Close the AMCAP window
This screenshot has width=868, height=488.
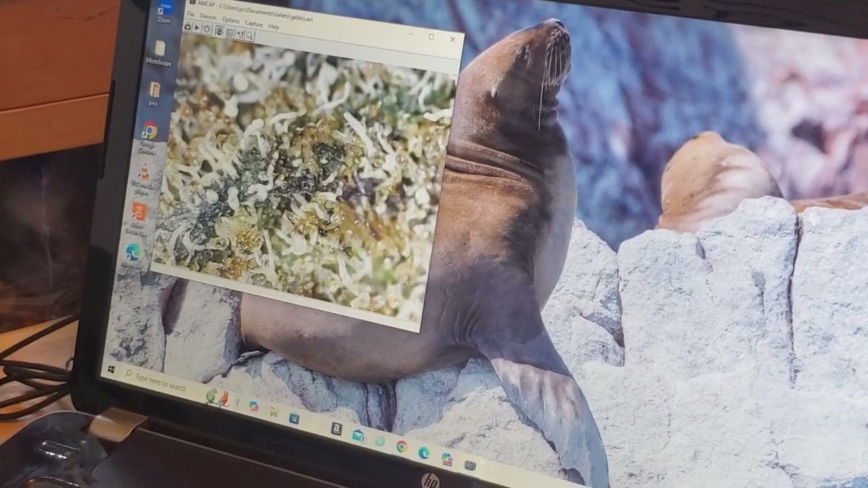click(x=452, y=39)
